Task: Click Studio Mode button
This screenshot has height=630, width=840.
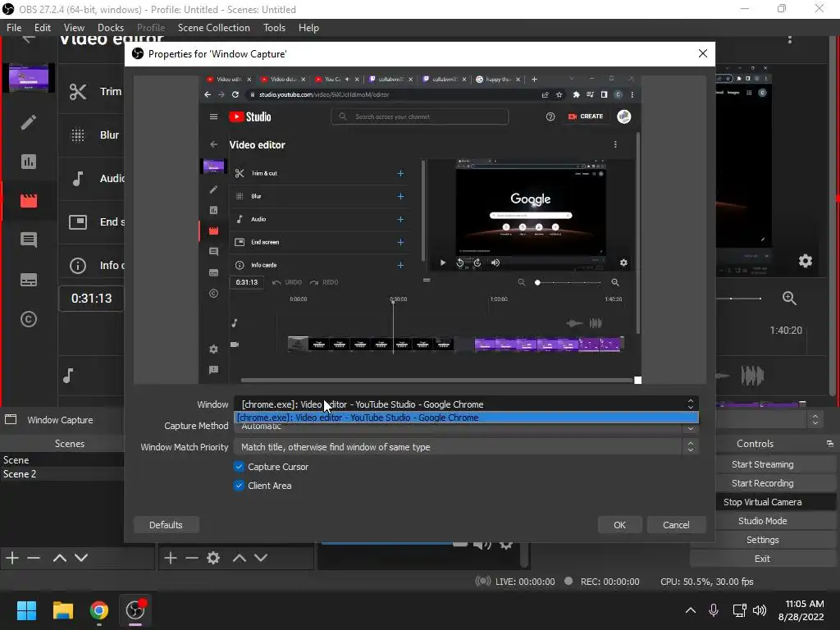Action: pyautogui.click(x=763, y=521)
